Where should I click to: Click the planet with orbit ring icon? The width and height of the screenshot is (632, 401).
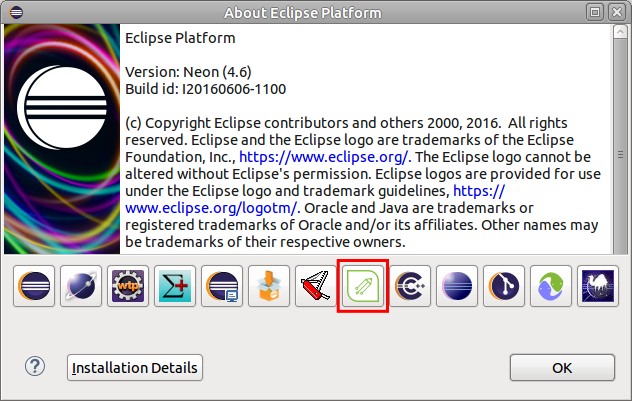(x=82, y=286)
